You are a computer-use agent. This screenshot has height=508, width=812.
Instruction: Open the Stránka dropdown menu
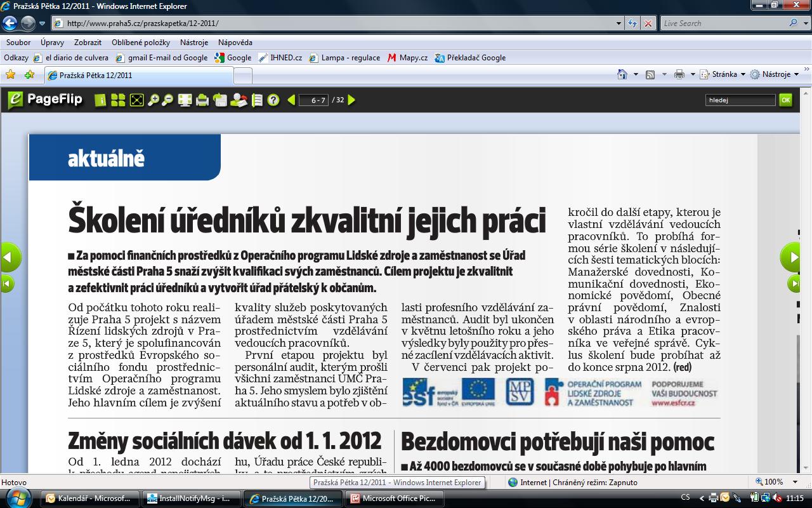coord(723,74)
